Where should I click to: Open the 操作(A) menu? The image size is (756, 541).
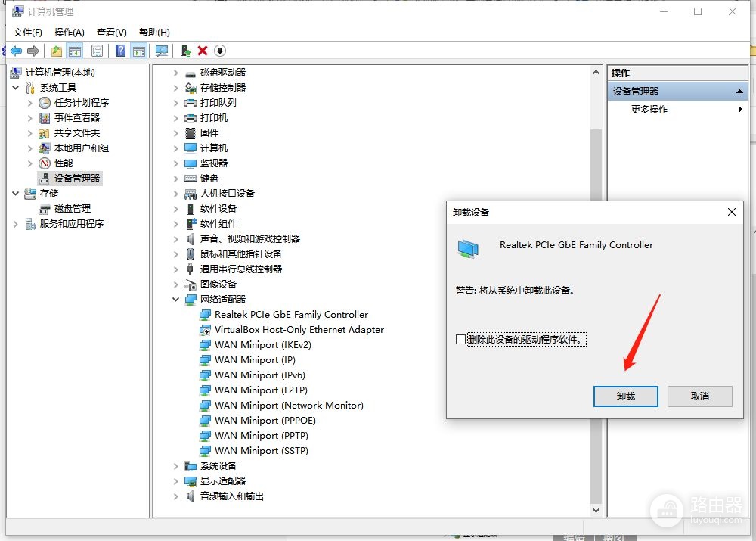click(69, 33)
